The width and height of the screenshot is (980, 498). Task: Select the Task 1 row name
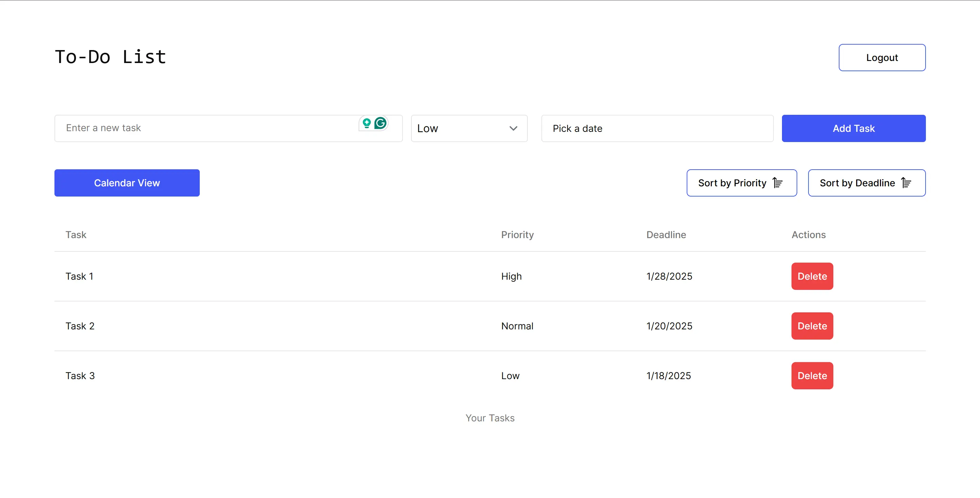click(79, 276)
